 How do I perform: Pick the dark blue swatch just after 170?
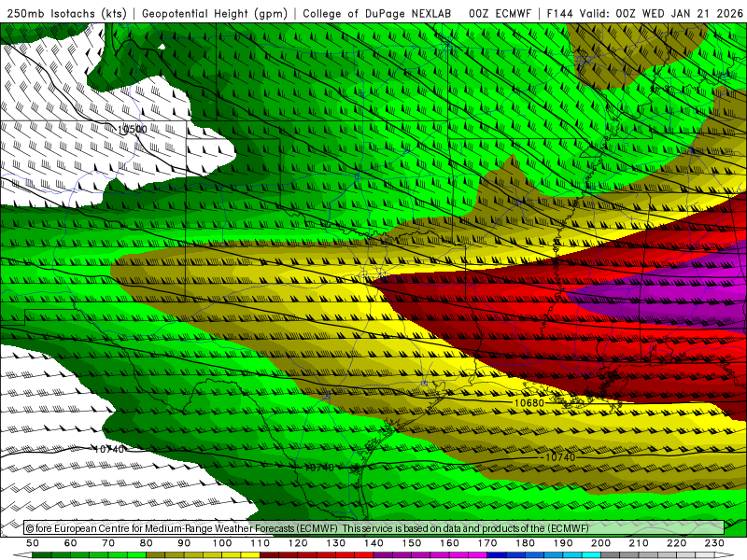[x=497, y=555]
